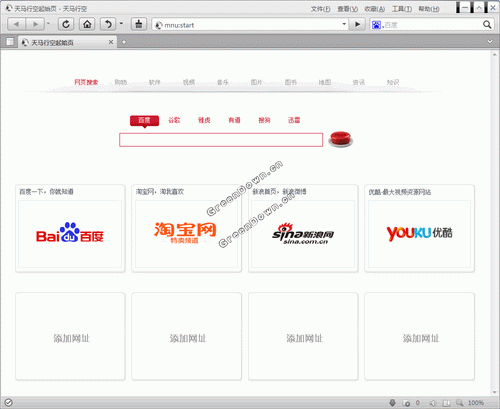Click the page scrollbar up arrow
The width and height of the screenshot is (500, 409).
(494, 54)
